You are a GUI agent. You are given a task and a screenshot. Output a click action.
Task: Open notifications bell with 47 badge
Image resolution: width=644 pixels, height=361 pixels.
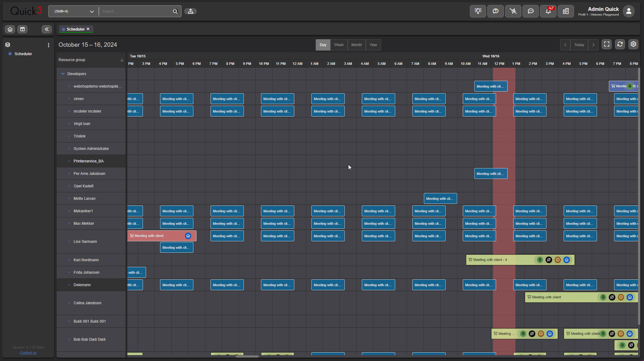click(x=548, y=11)
